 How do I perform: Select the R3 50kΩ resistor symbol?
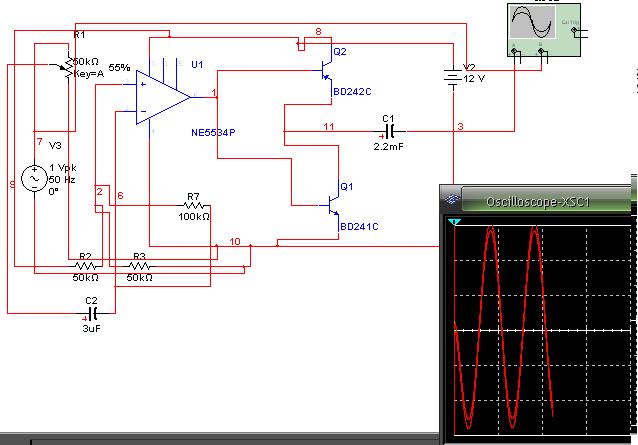pyautogui.click(x=139, y=266)
